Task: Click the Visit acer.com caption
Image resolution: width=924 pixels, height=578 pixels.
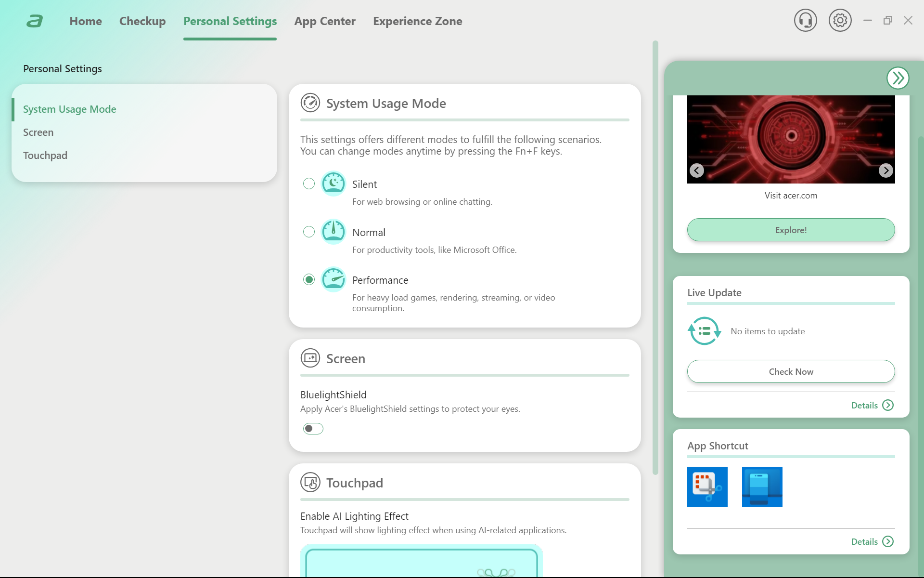Action: 791,196
